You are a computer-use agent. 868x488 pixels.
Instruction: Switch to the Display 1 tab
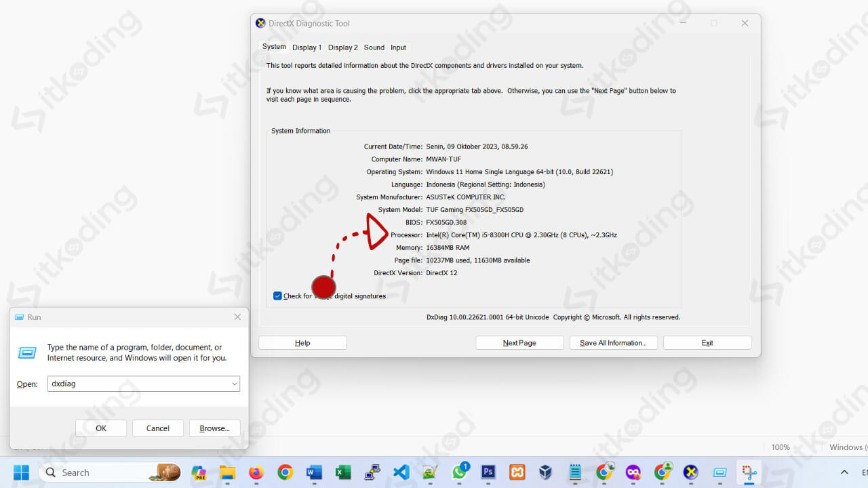tap(307, 47)
